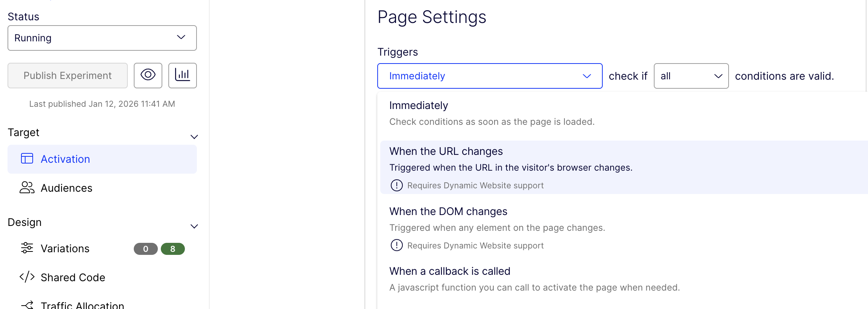The image size is (868, 309).
Task: Click info icon under DOM changes option
Action: pyautogui.click(x=397, y=245)
